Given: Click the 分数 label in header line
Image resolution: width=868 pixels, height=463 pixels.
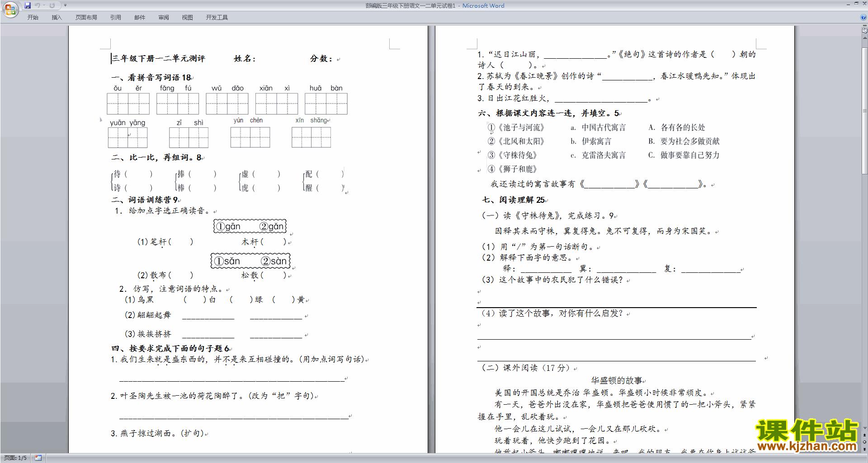Looking at the screenshot, I should tap(321, 58).
